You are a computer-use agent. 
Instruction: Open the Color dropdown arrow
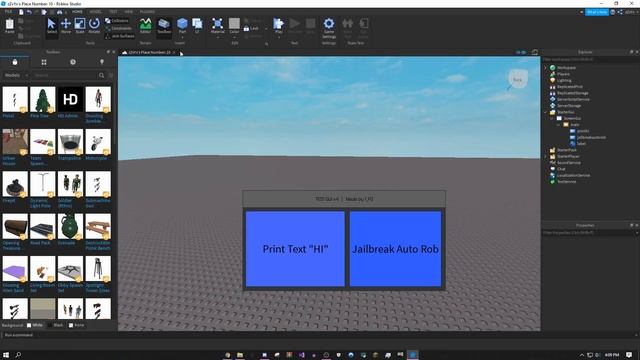click(234, 37)
